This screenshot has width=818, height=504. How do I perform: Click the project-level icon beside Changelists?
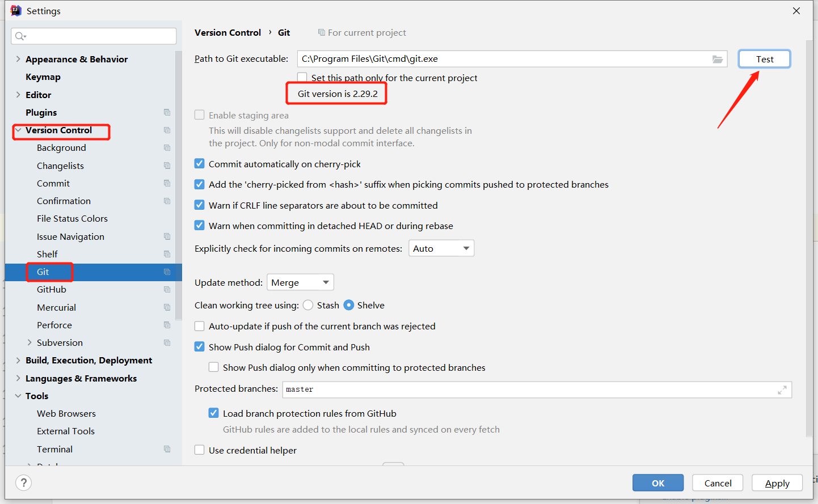(x=167, y=166)
